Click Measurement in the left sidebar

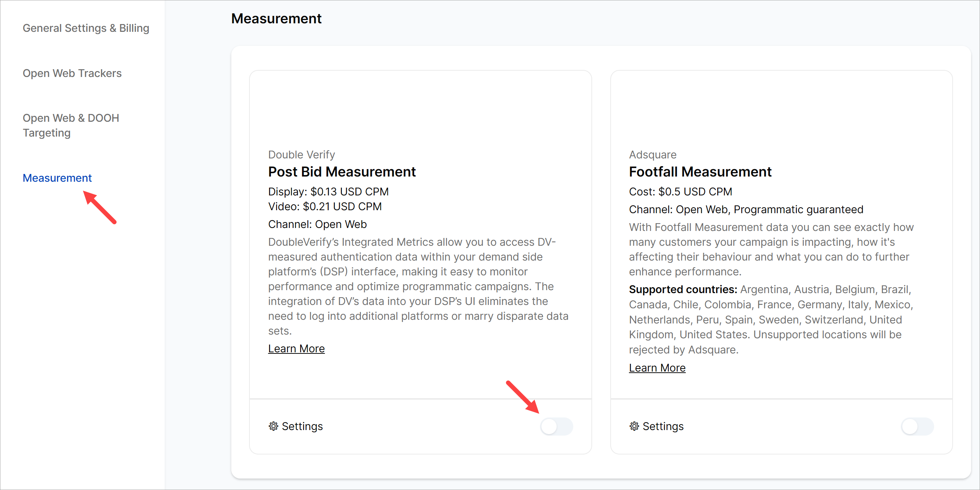tap(57, 178)
